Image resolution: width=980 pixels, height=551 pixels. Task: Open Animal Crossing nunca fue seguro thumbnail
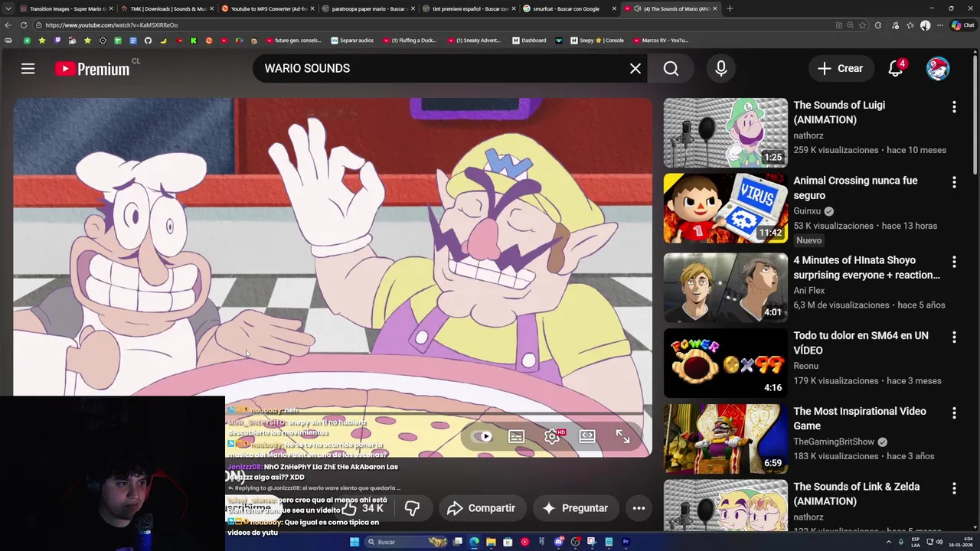pos(725,208)
